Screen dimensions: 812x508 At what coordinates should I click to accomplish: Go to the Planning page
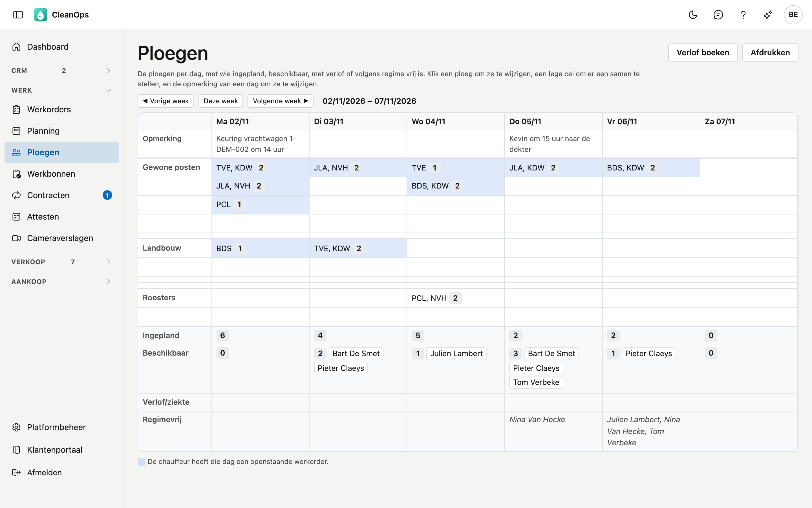62,131
